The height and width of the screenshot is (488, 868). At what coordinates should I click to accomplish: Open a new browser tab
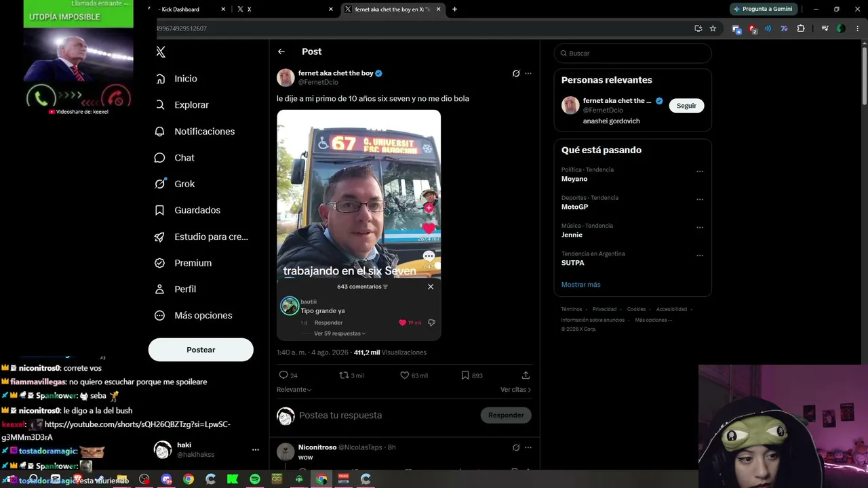point(454,9)
